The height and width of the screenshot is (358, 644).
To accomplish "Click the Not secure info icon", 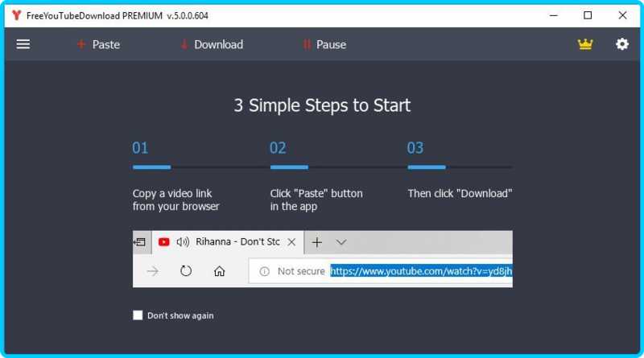I will (264, 271).
